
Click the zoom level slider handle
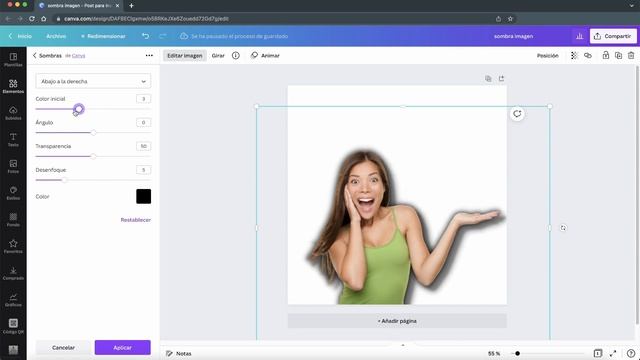pos(517,353)
